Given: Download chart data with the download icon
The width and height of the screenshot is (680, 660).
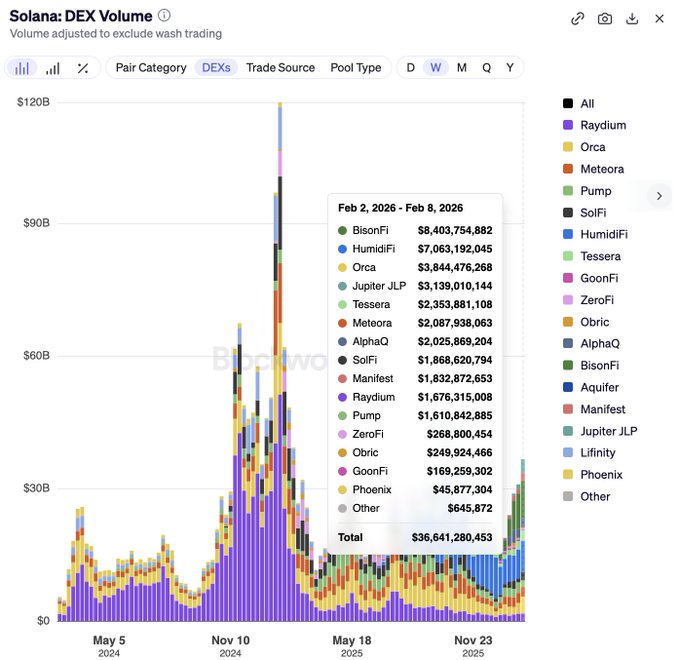Looking at the screenshot, I should pos(632,18).
